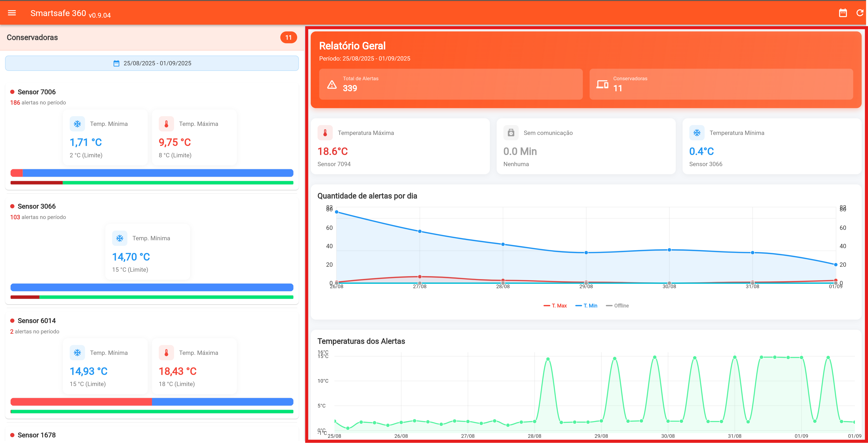
Task: Click the refresh icon in header
Action: [x=860, y=13]
